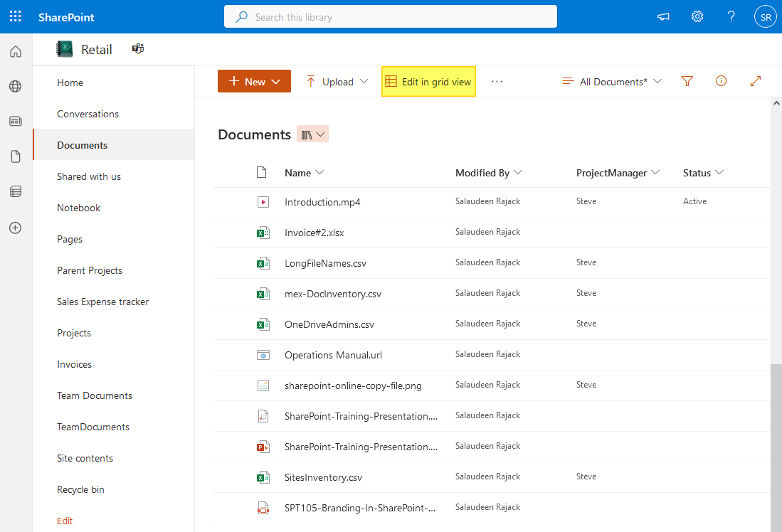
Task: Expand the New button dropdown
Action: (254, 82)
